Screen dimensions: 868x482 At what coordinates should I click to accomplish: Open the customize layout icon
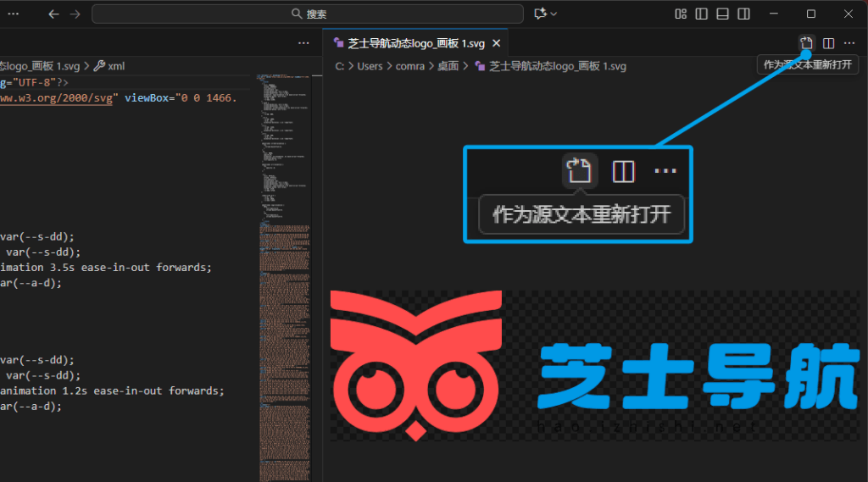click(681, 14)
